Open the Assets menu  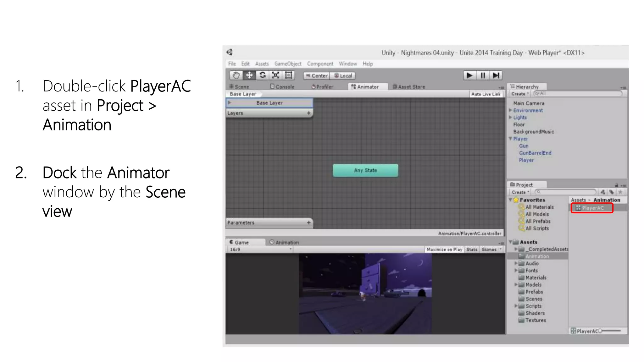262,64
